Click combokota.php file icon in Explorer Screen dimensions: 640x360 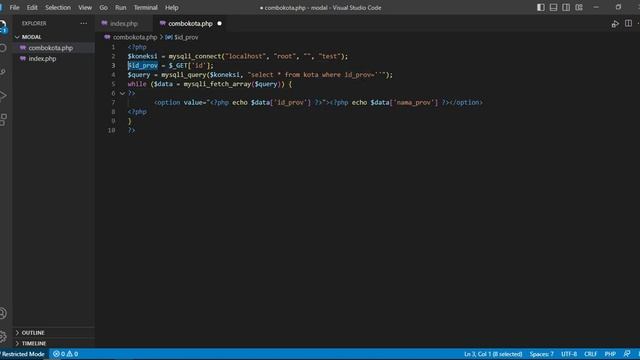pyautogui.click(x=23, y=48)
